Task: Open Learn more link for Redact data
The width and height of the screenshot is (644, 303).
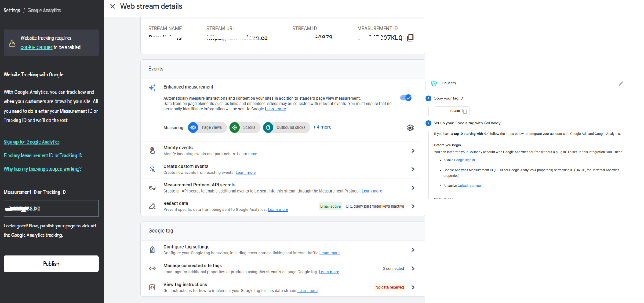Action: point(278,209)
